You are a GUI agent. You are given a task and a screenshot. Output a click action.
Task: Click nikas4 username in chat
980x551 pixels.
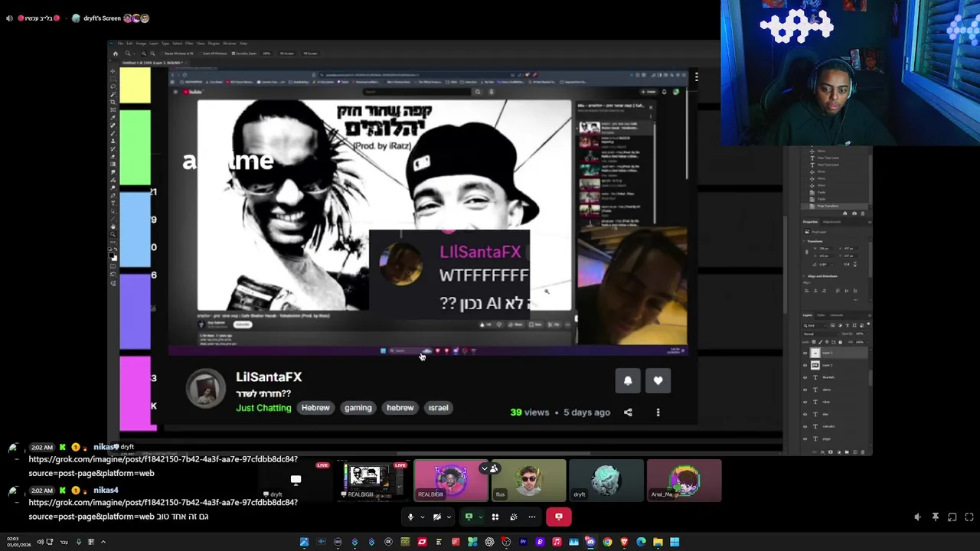pyautogui.click(x=106, y=490)
